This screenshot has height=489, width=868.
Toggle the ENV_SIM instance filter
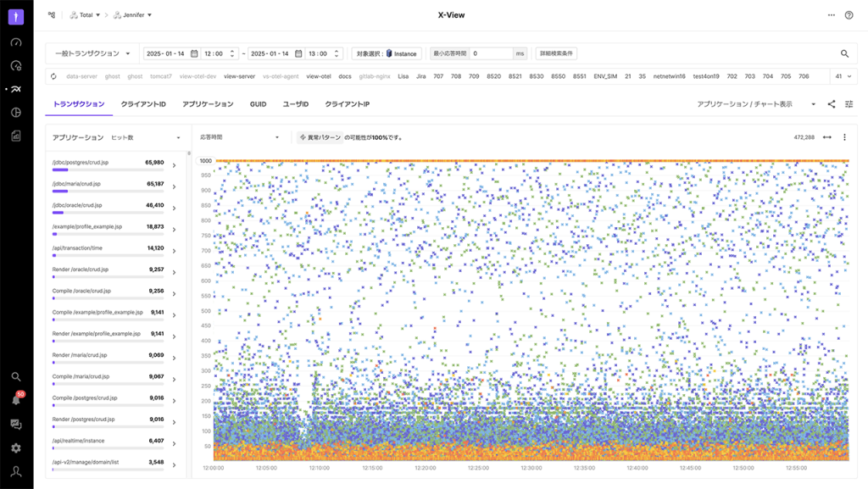605,76
